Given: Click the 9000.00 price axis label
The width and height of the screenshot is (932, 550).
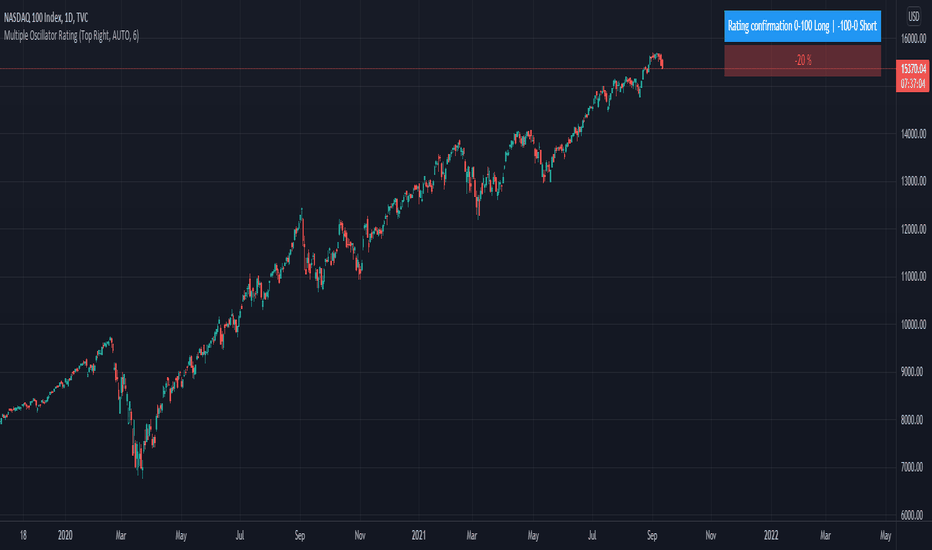Looking at the screenshot, I should pos(913,372).
